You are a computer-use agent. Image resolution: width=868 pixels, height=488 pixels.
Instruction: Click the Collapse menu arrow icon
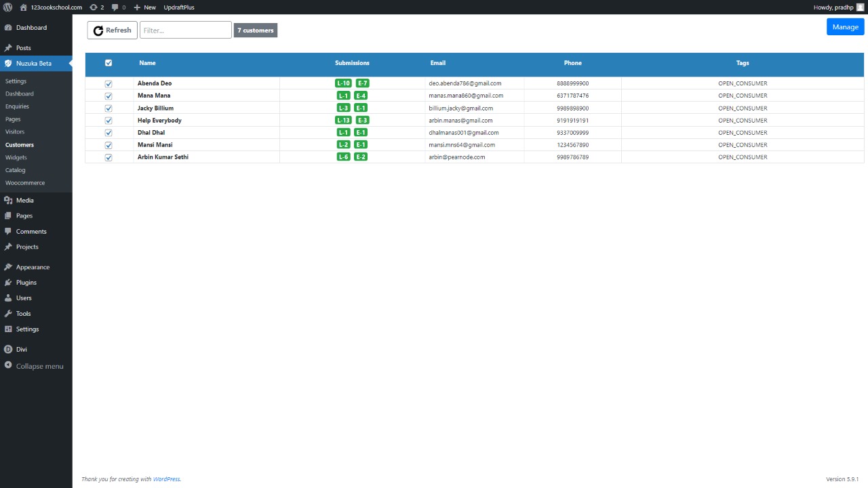click(x=8, y=365)
